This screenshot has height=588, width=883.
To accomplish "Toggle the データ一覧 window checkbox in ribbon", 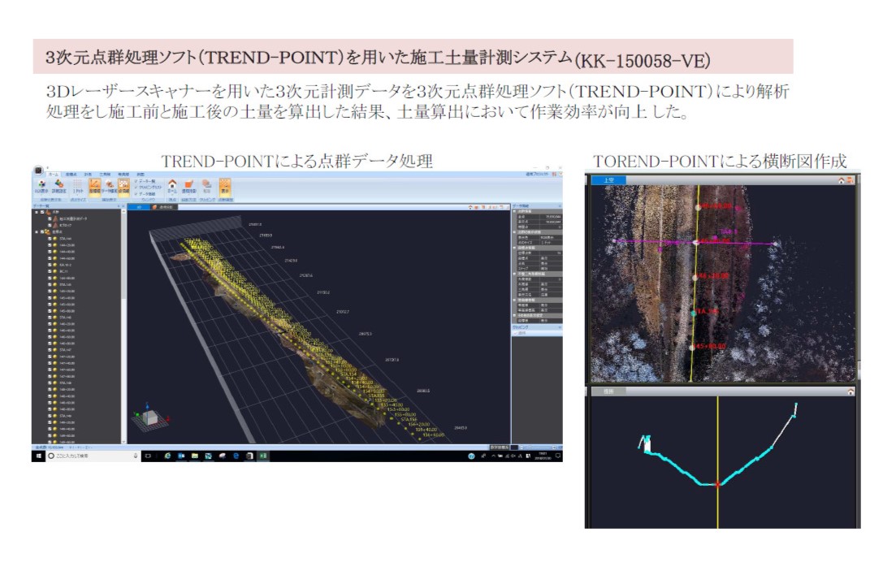I will pos(136,181).
